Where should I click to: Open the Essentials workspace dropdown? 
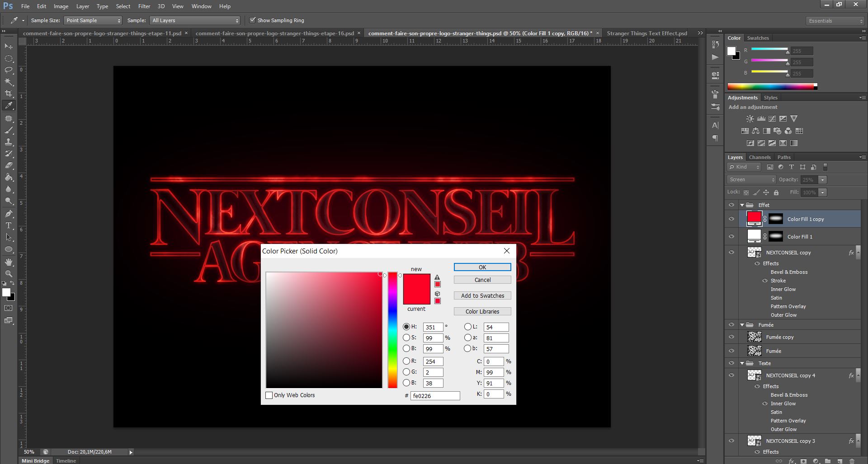coord(835,21)
